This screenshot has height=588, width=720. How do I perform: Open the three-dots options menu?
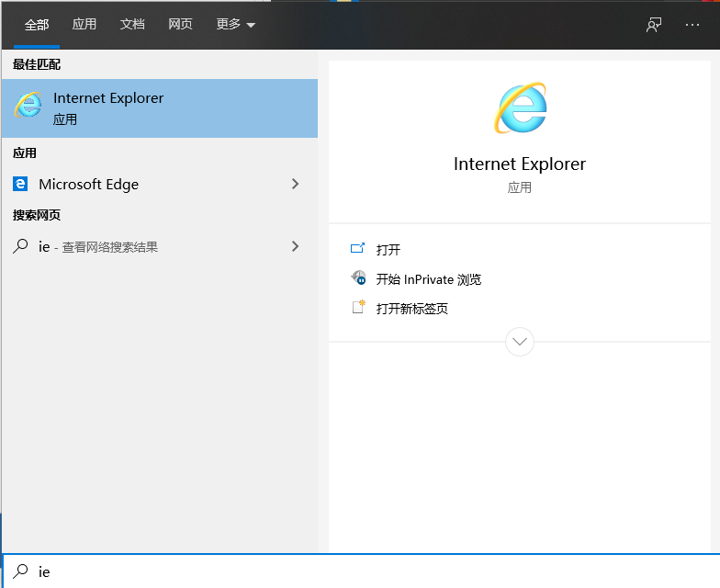pos(692,25)
